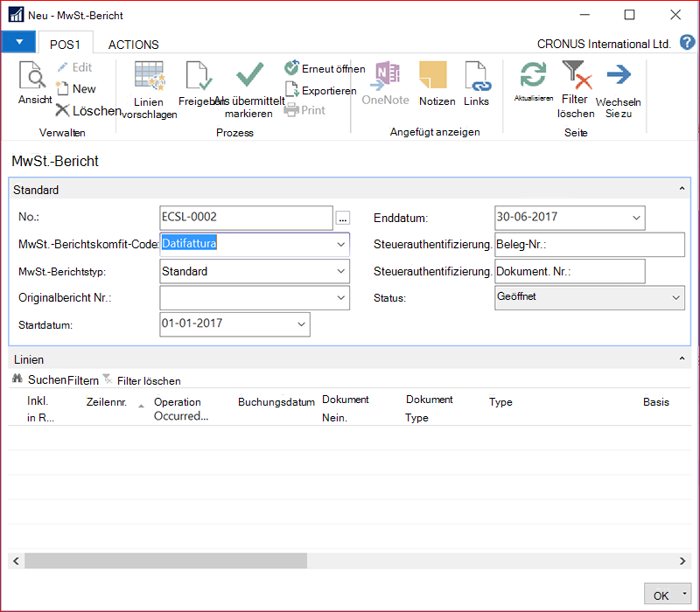
Task: Click the Wechseln Sie zu arrow
Action: [x=619, y=74]
